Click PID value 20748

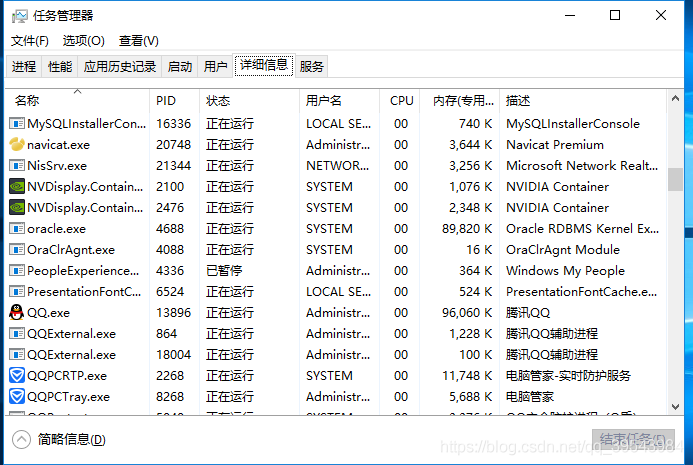click(x=173, y=145)
